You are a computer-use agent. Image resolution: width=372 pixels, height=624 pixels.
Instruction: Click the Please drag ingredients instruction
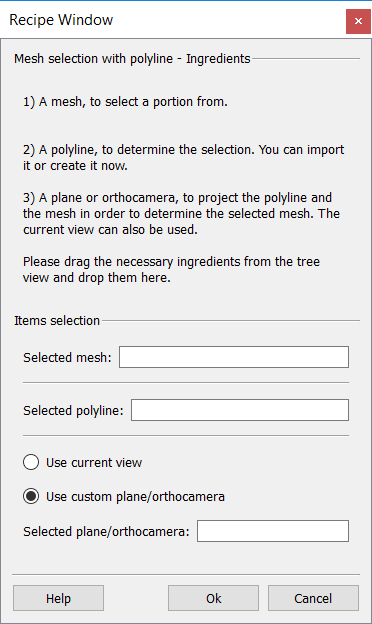pos(171,269)
